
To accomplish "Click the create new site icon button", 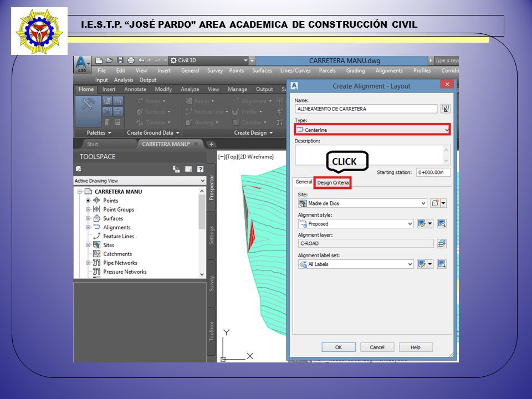I will pyautogui.click(x=435, y=203).
